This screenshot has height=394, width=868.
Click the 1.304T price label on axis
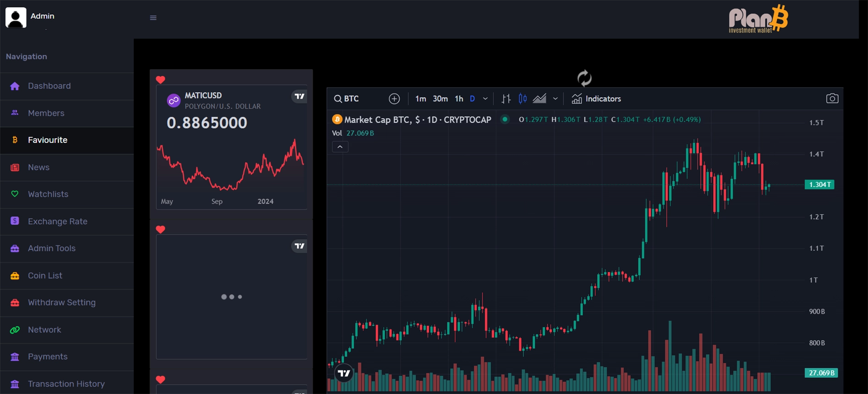point(819,185)
